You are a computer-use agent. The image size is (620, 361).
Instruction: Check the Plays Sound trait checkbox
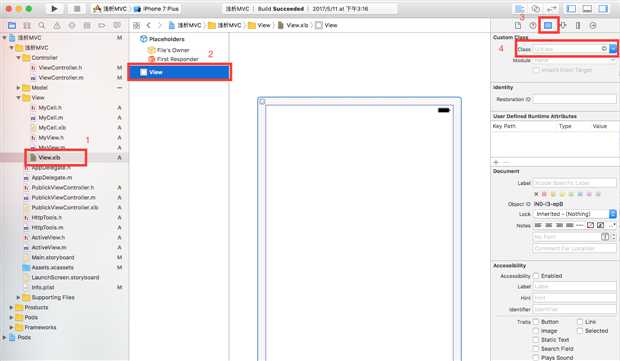point(536,357)
